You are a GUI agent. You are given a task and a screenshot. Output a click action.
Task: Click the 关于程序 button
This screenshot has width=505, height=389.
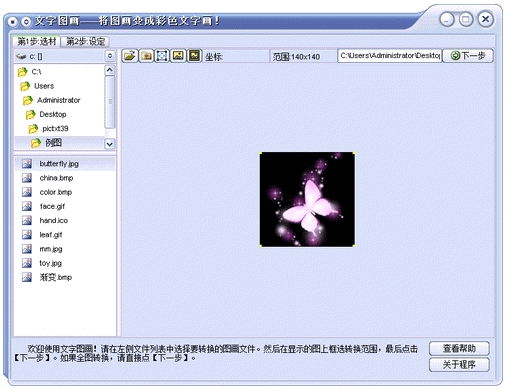[x=459, y=365]
